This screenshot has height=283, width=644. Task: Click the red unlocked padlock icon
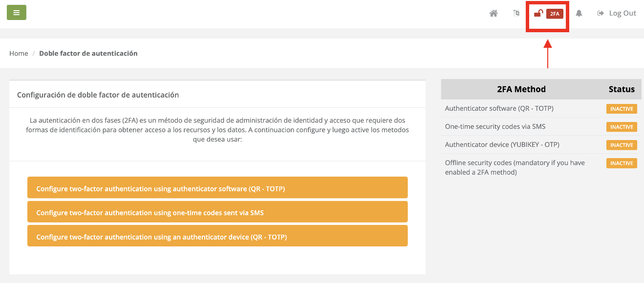[x=538, y=14]
